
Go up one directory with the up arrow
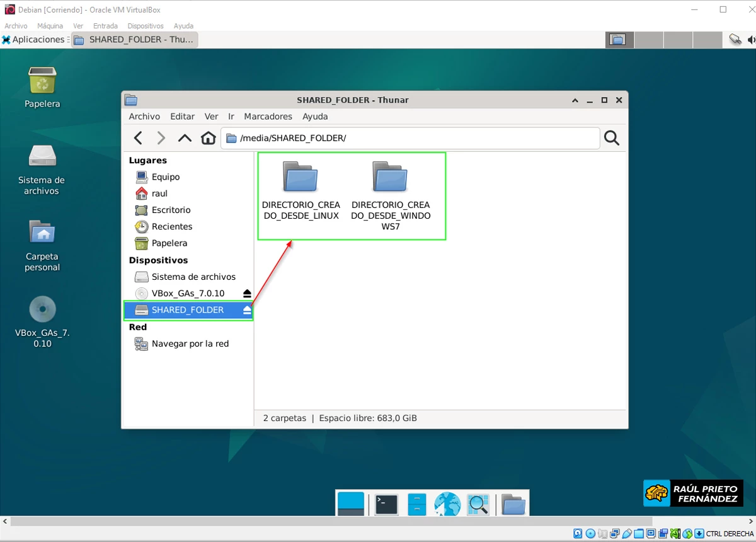click(185, 137)
